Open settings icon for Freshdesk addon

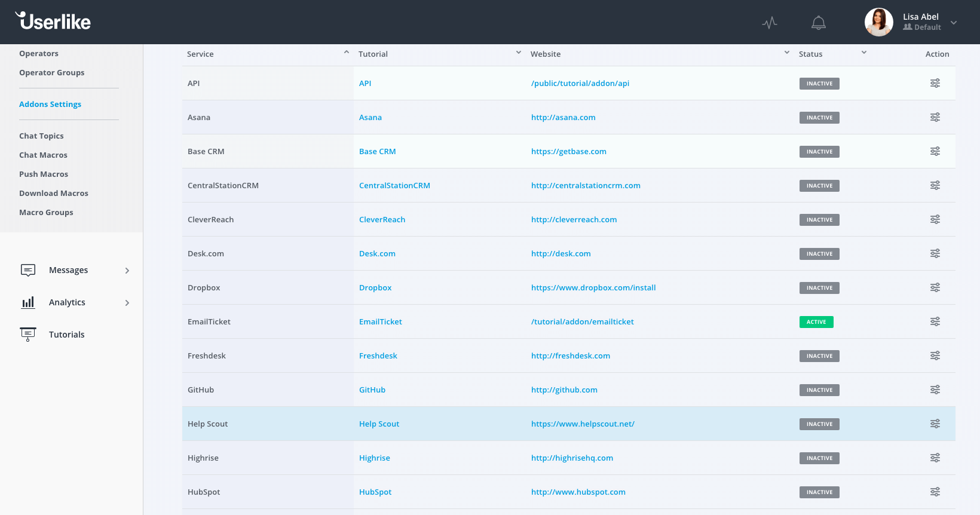(x=935, y=355)
